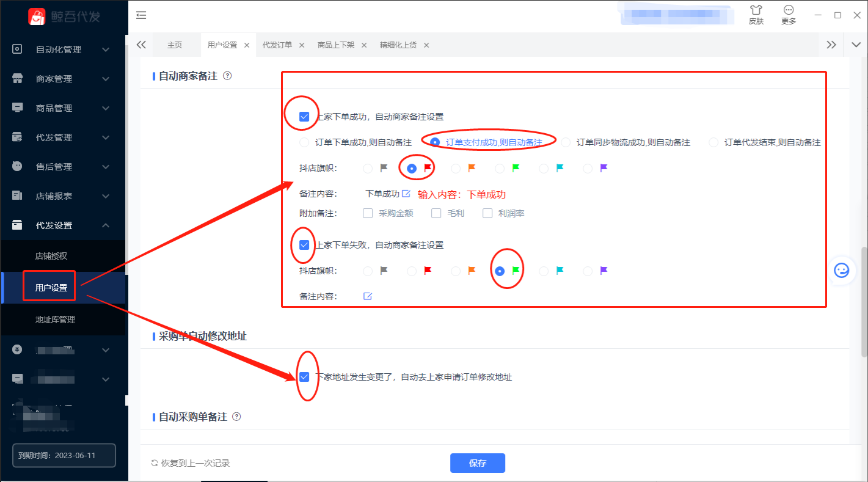
Task: Click the 商家管理 store icon
Action: pos(18,78)
